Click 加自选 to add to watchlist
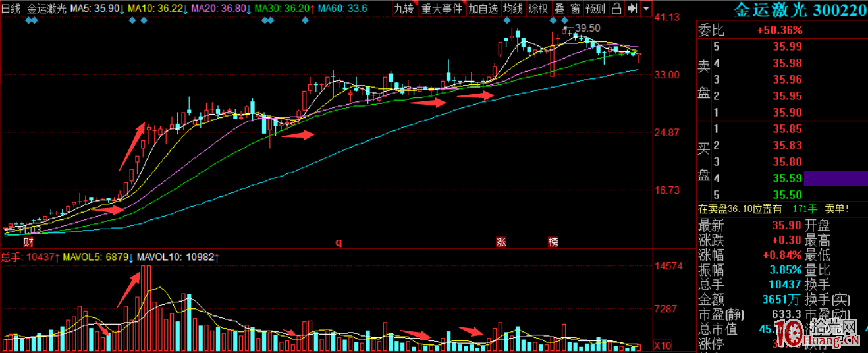The image size is (868, 353). click(x=483, y=9)
